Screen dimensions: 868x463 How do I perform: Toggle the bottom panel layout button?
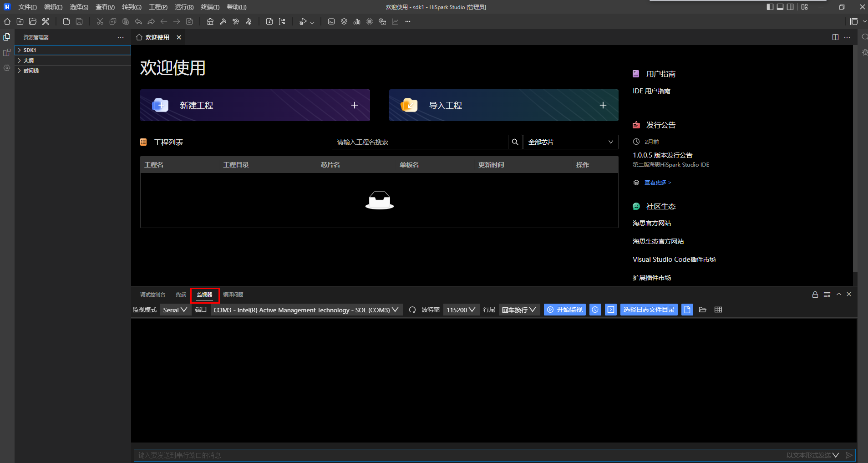(780, 7)
